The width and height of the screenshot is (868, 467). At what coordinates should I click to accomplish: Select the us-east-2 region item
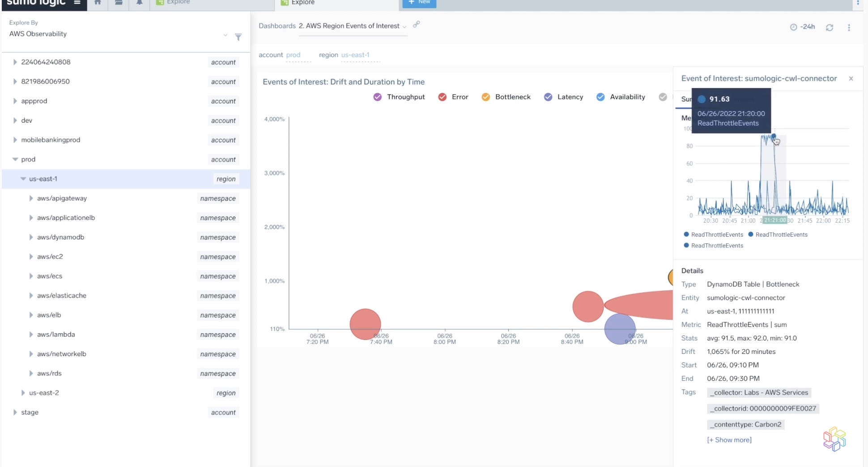point(44,393)
